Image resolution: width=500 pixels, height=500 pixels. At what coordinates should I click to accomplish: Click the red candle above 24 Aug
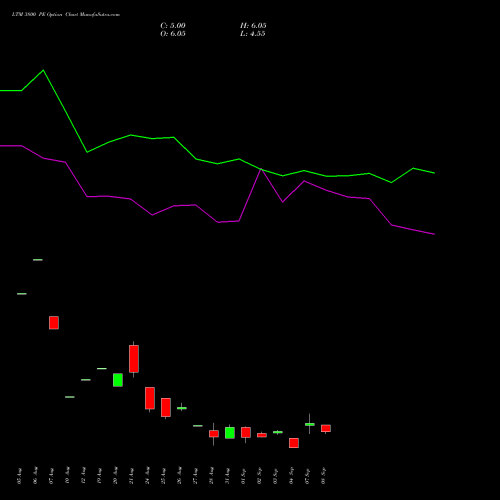(x=150, y=398)
